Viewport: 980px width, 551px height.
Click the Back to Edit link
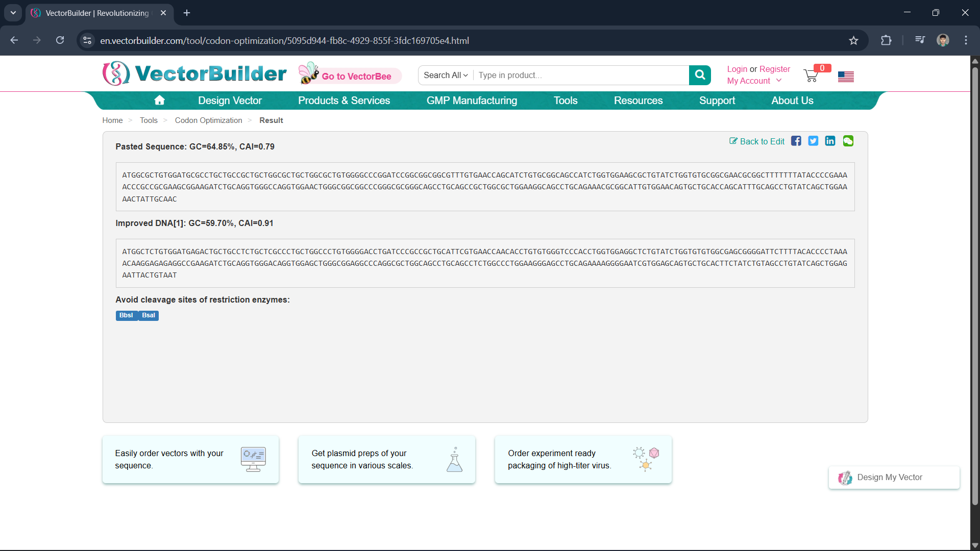pyautogui.click(x=757, y=141)
